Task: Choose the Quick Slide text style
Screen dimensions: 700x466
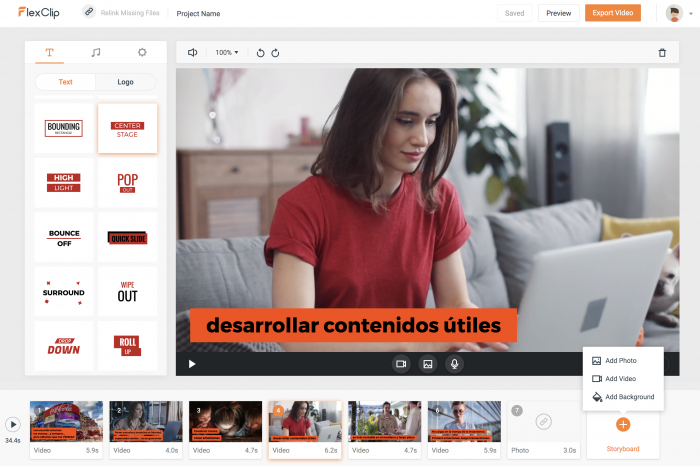Action: 127,237
